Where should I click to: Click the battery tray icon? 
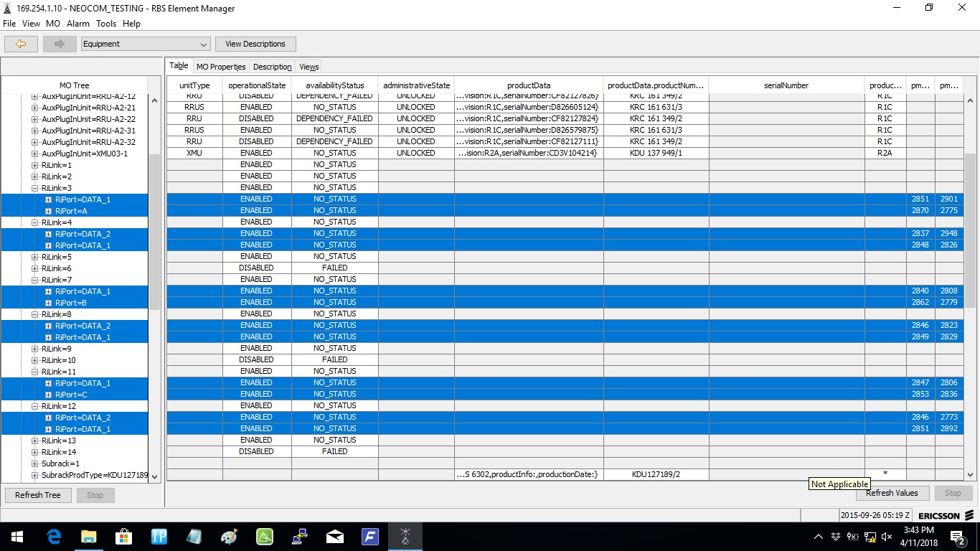click(x=853, y=537)
